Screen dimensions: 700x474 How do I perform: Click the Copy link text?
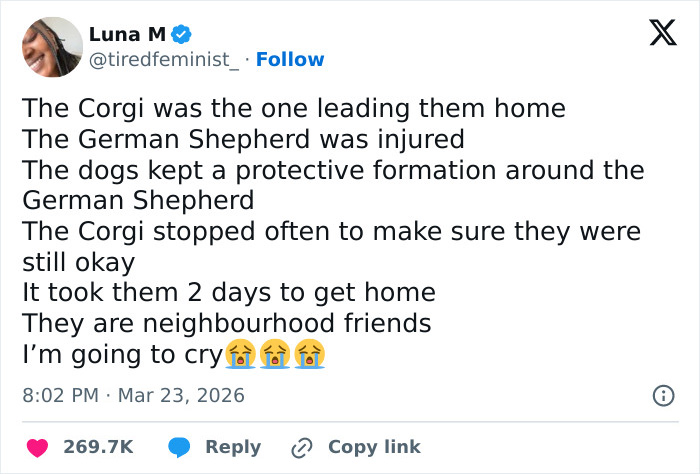374,447
